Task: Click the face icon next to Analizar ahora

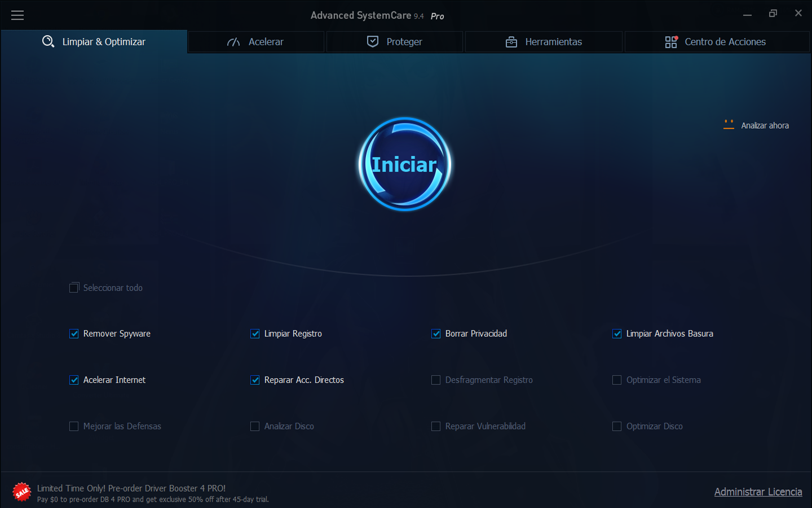Action: 729,125
